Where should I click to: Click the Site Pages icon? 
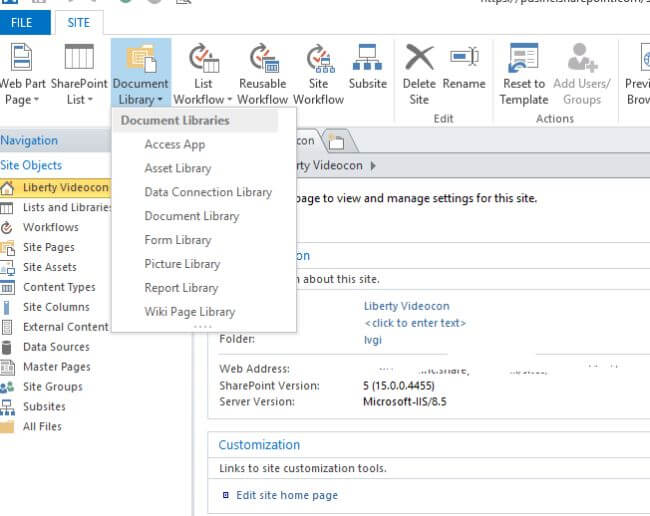click(x=7, y=247)
